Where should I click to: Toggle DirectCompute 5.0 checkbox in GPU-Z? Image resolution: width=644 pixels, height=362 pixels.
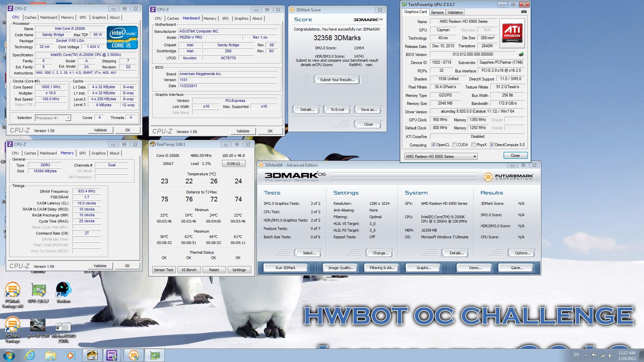click(492, 145)
